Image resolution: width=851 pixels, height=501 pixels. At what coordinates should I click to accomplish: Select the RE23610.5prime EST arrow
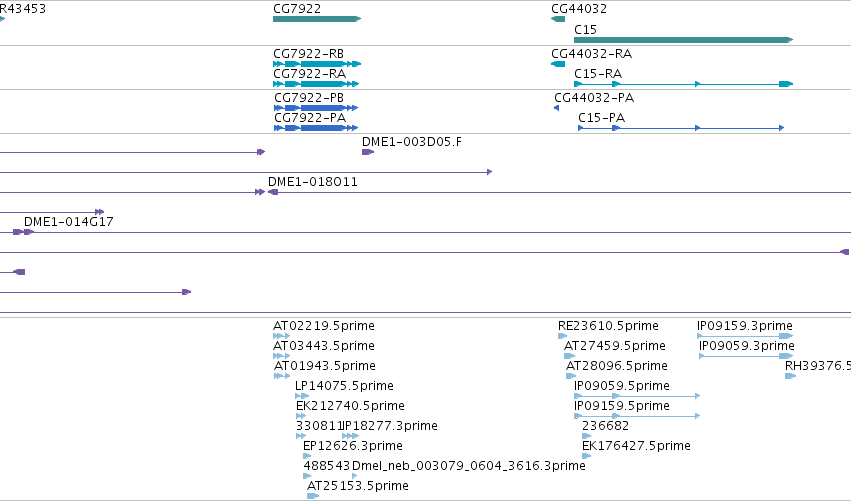click(562, 336)
